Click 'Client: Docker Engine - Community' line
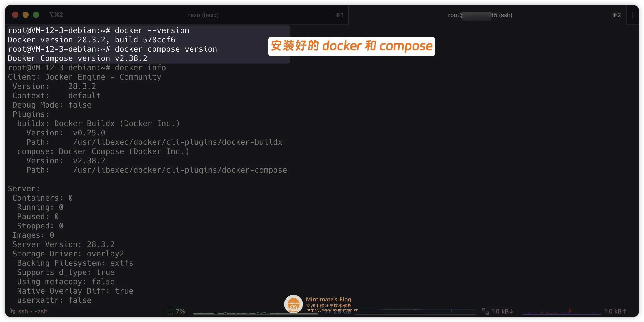The image size is (644, 322). [85, 77]
